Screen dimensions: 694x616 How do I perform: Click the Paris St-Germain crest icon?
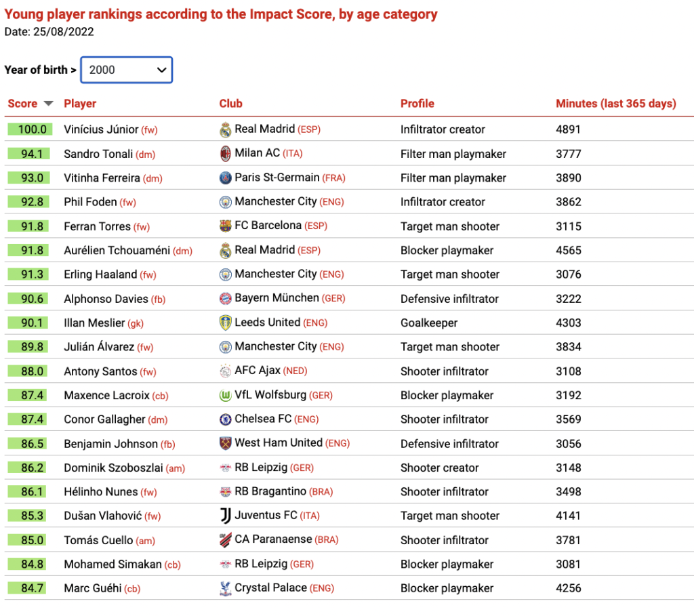pos(225,178)
